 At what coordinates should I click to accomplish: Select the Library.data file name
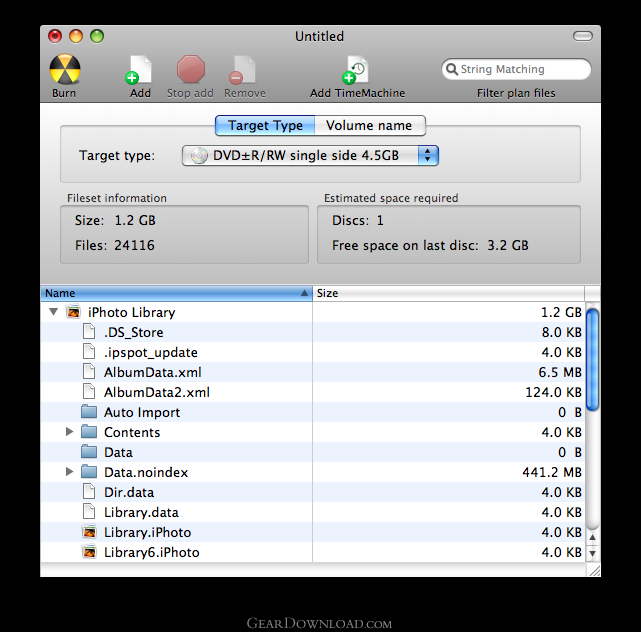[141, 513]
